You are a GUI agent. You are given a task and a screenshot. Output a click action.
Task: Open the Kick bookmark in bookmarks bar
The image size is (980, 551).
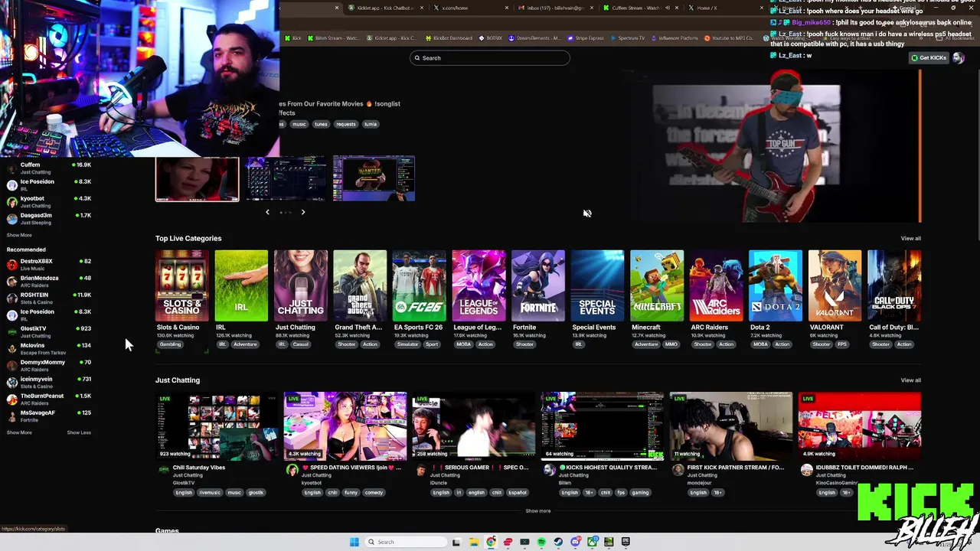[293, 38]
